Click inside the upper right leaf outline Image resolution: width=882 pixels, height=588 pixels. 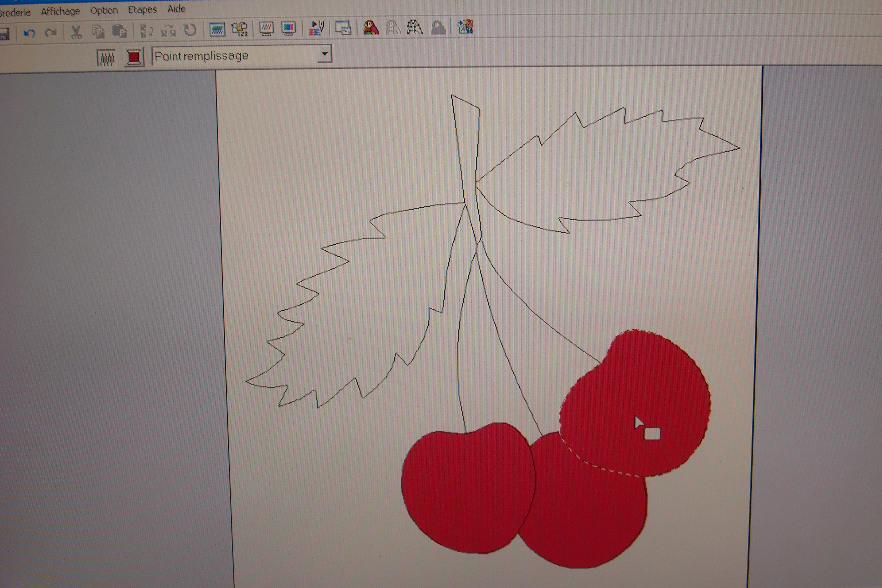click(x=600, y=169)
